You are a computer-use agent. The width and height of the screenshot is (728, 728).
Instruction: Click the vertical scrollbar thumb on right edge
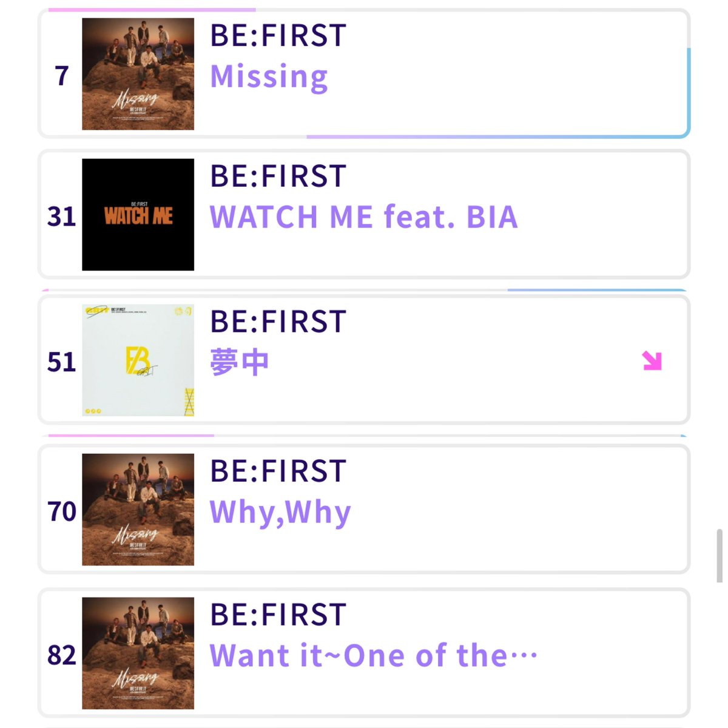[720, 556]
